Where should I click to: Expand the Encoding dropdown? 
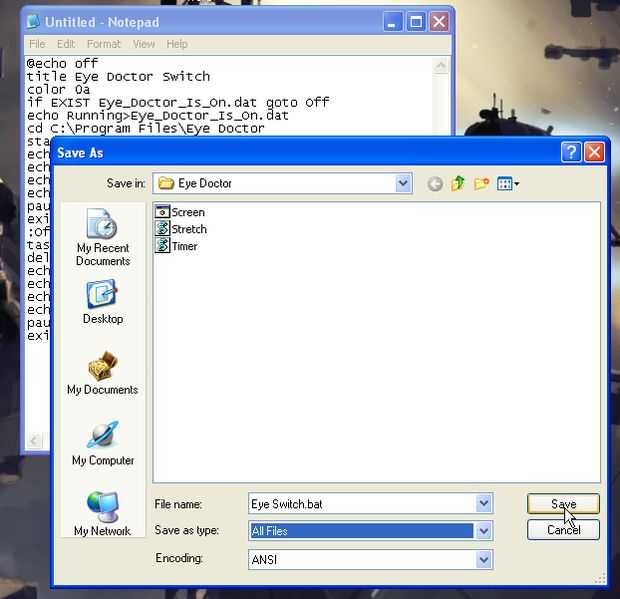click(484, 559)
